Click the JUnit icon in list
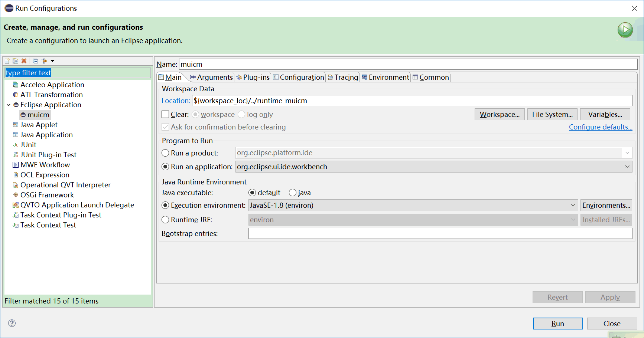Image resolution: width=644 pixels, height=338 pixels. 16,145
